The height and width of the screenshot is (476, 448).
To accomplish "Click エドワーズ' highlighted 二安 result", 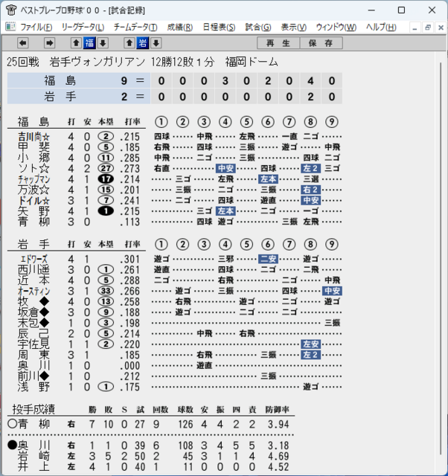I will point(268,259).
